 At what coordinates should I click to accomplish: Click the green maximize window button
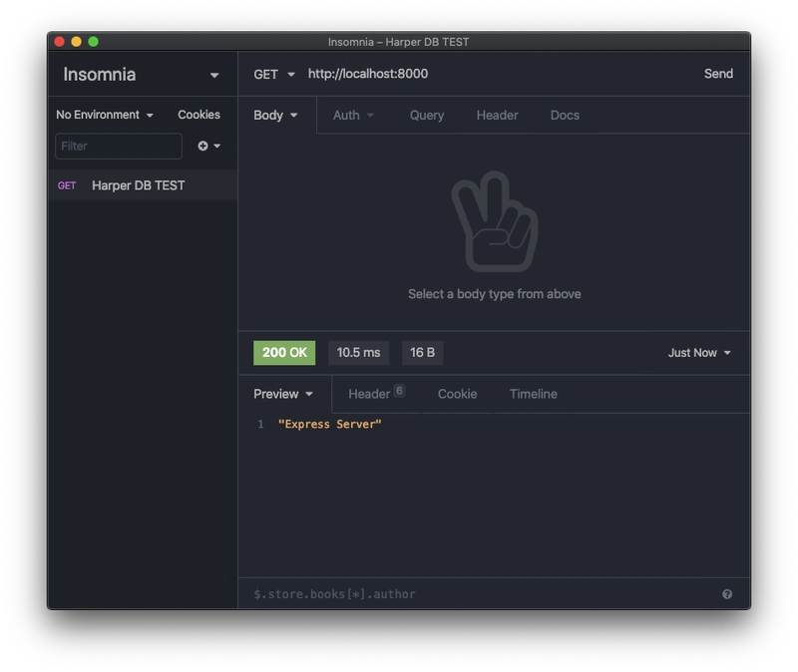pos(93,42)
